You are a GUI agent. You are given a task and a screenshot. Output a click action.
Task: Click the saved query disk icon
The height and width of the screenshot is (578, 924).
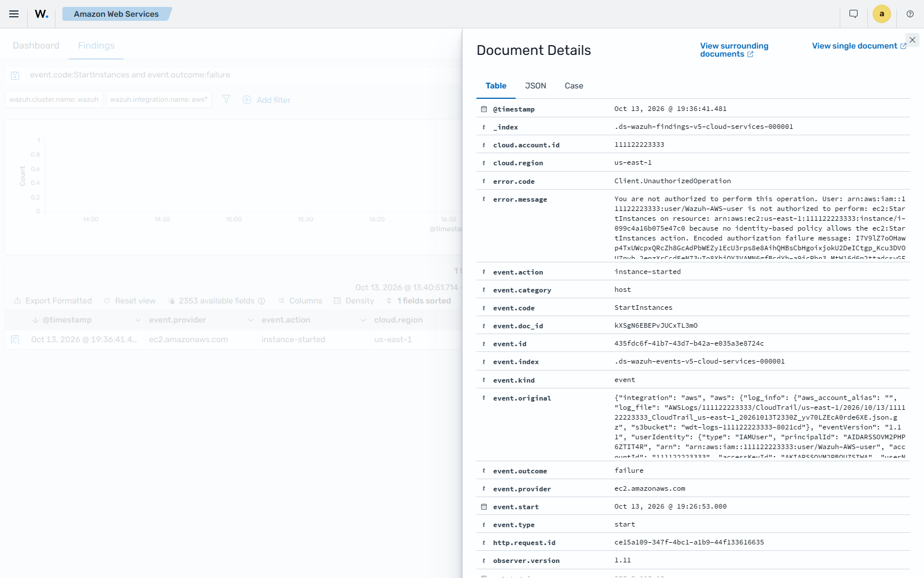tap(16, 75)
